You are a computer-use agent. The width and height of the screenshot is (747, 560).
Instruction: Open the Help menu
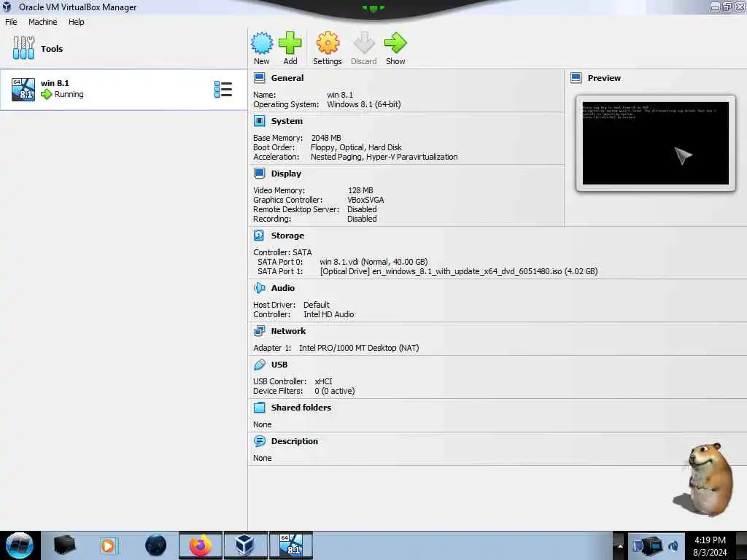click(76, 22)
